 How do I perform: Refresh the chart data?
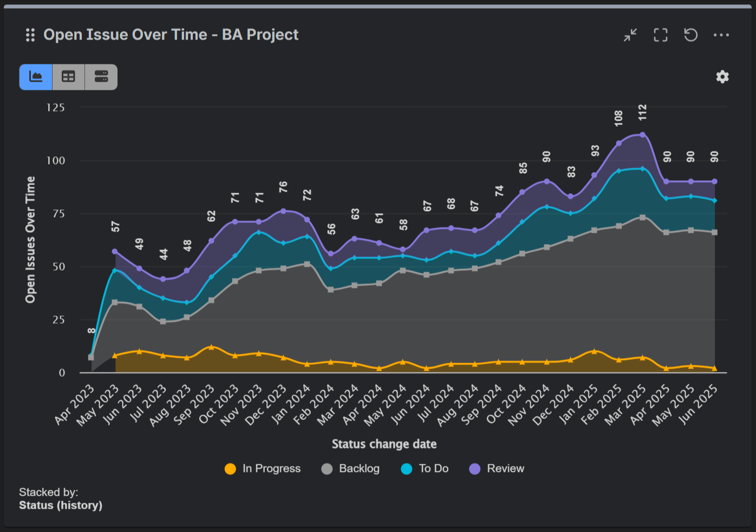tap(691, 35)
